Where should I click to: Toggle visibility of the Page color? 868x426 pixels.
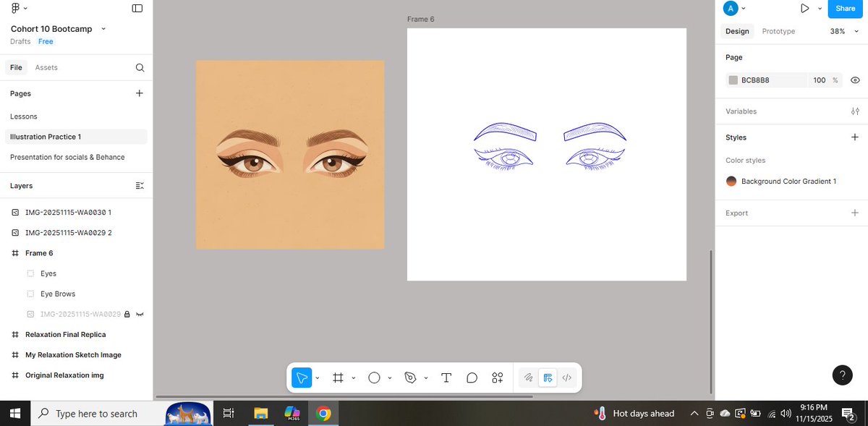click(x=855, y=80)
